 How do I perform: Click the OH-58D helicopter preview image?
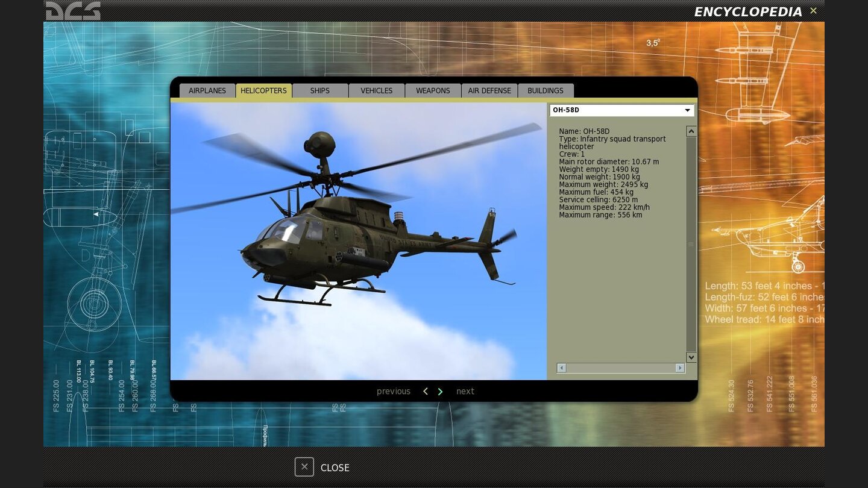pos(359,241)
